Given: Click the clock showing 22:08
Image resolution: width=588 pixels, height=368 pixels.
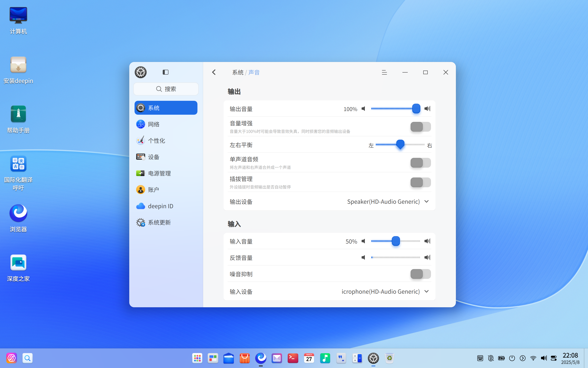Looking at the screenshot, I should click(570, 355).
